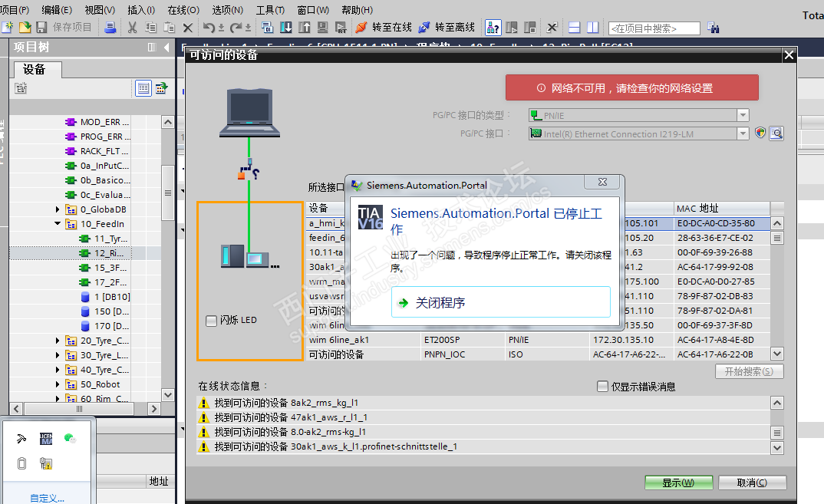Click the delete X icon in toolbar

(x=188, y=28)
